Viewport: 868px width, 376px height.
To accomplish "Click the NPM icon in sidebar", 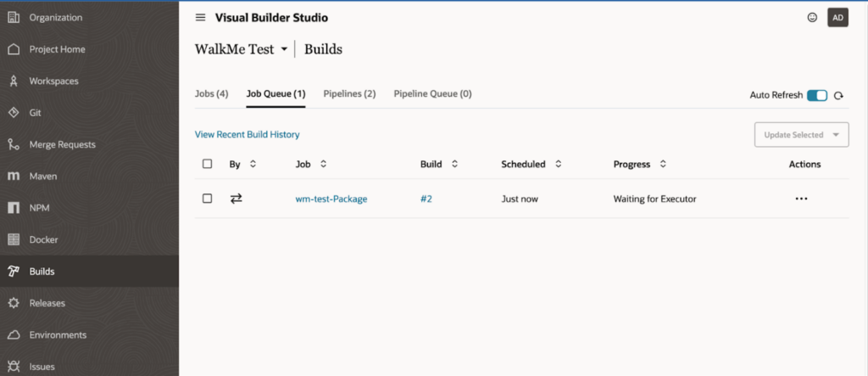I will (14, 208).
